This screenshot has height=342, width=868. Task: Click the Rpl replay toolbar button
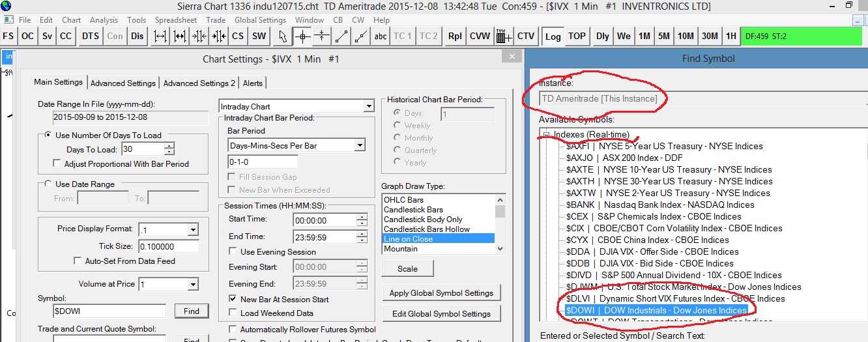click(x=455, y=36)
